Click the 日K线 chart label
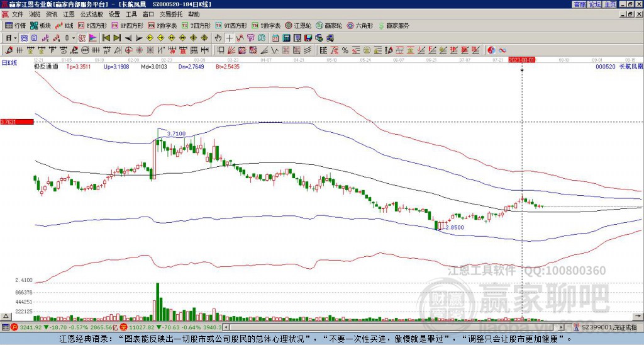Screen dimensions: 644x345 point(9,63)
